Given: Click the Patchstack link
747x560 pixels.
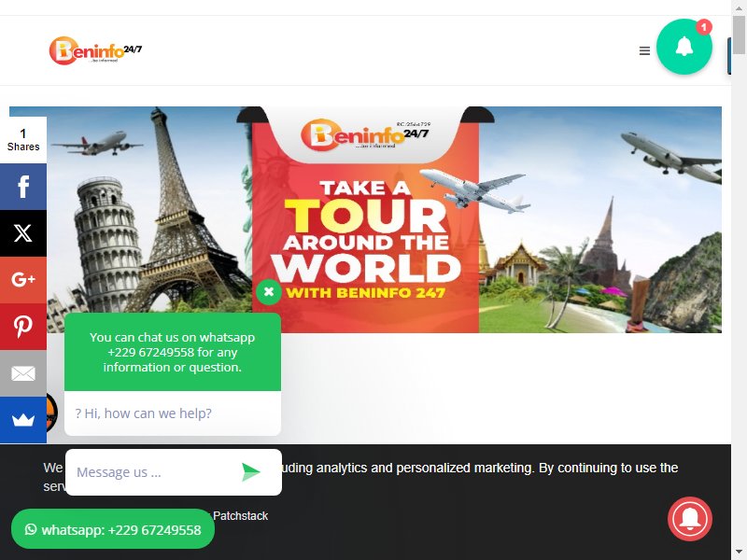Looking at the screenshot, I should point(240,516).
